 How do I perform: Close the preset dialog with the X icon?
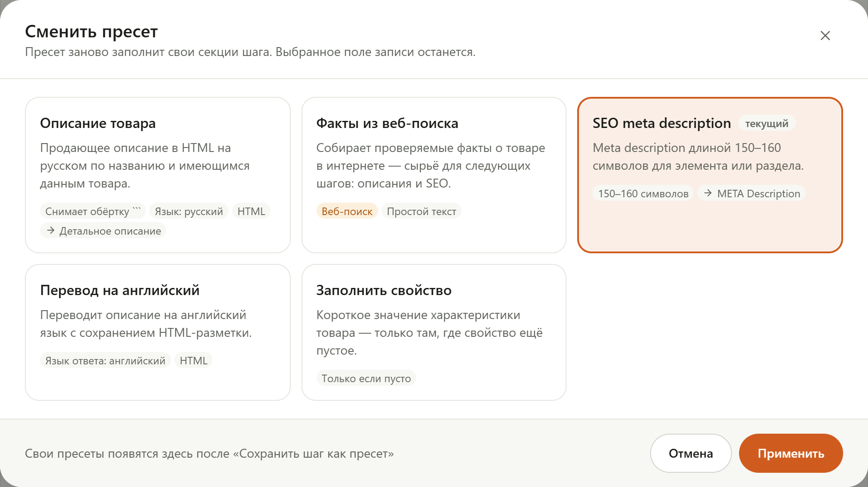825,36
